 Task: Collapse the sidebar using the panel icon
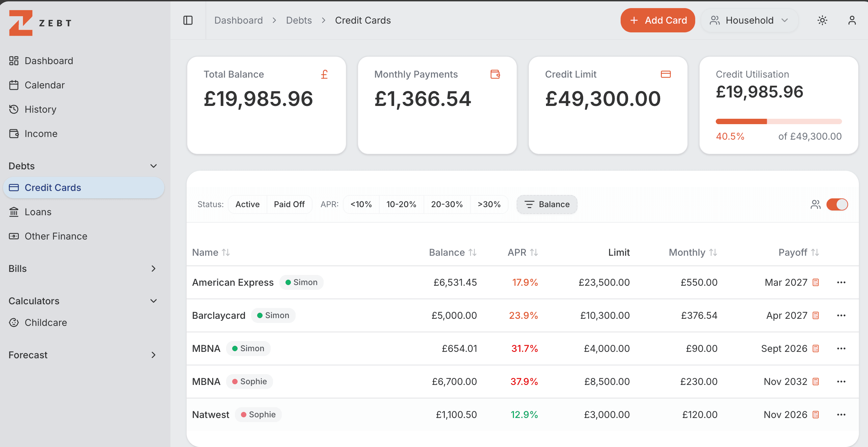click(x=188, y=20)
